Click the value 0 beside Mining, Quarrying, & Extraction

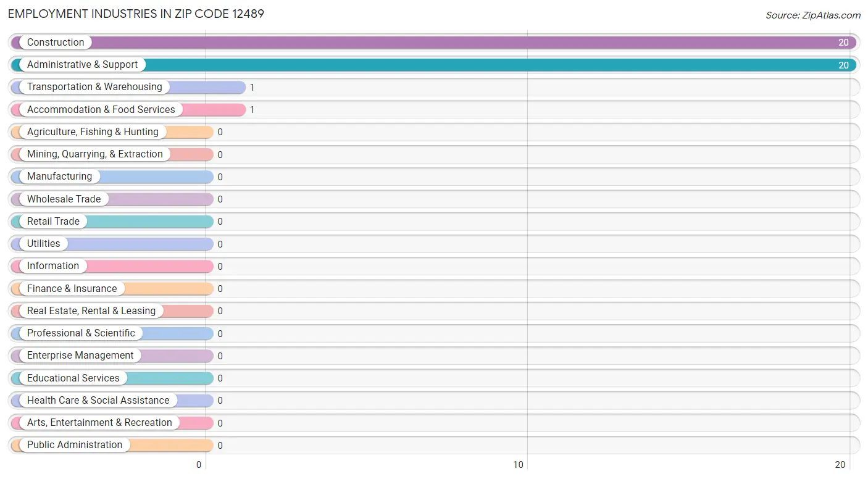[220, 155]
